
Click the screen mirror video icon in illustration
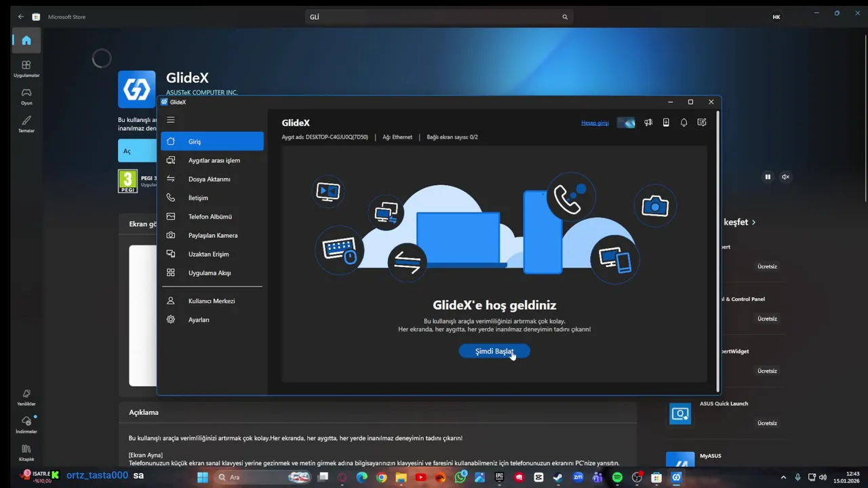328,191
